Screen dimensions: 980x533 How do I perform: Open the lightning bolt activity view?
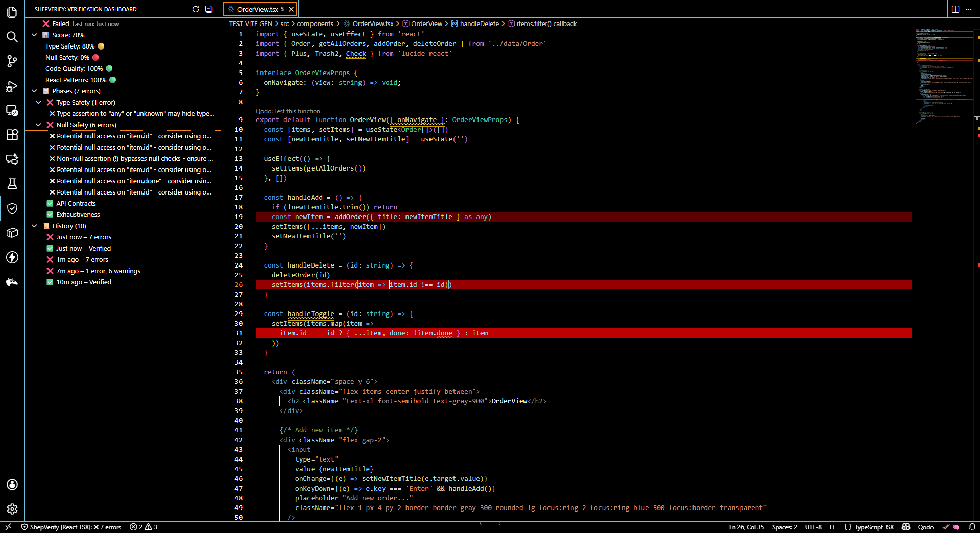[12, 257]
